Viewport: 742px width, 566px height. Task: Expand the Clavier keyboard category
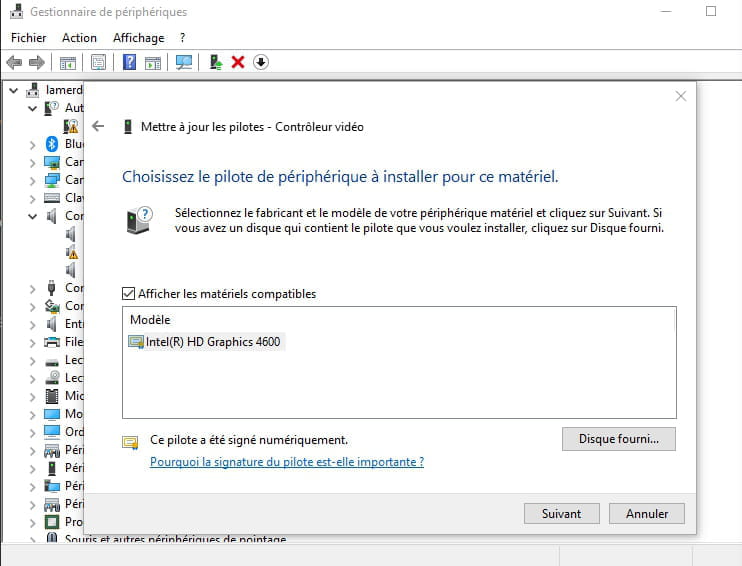32,198
